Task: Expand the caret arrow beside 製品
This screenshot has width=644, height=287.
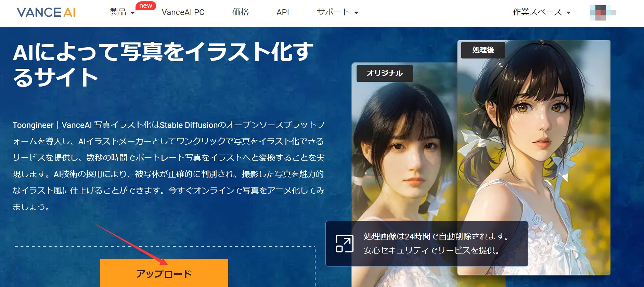Action: (x=133, y=13)
